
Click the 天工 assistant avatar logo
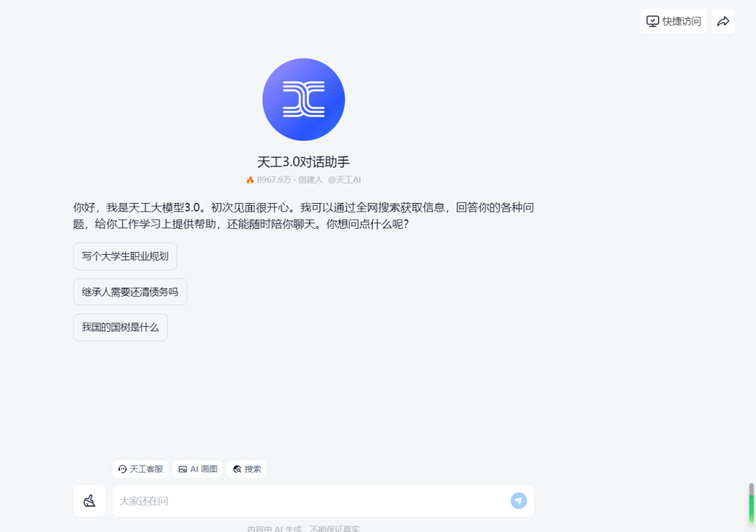click(x=304, y=99)
